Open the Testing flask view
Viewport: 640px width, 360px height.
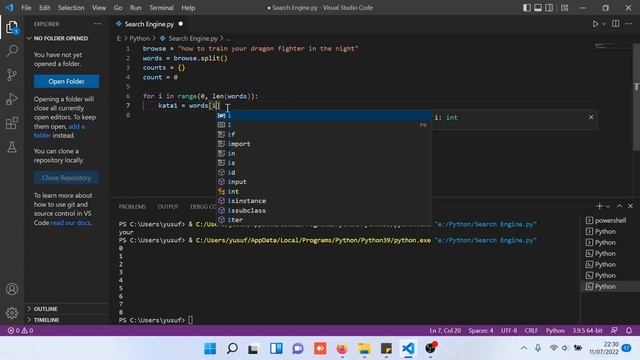[12, 147]
